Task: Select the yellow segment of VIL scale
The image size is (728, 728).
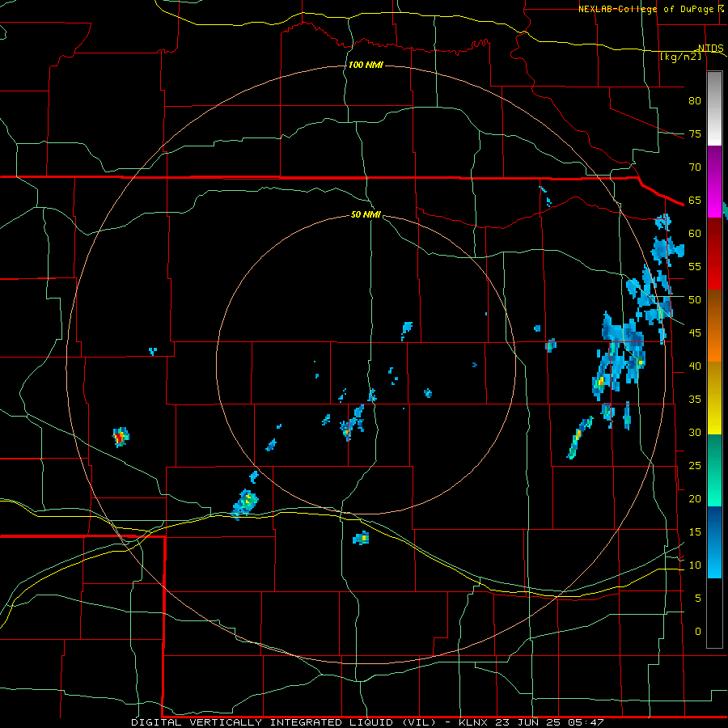Action: tap(715, 398)
